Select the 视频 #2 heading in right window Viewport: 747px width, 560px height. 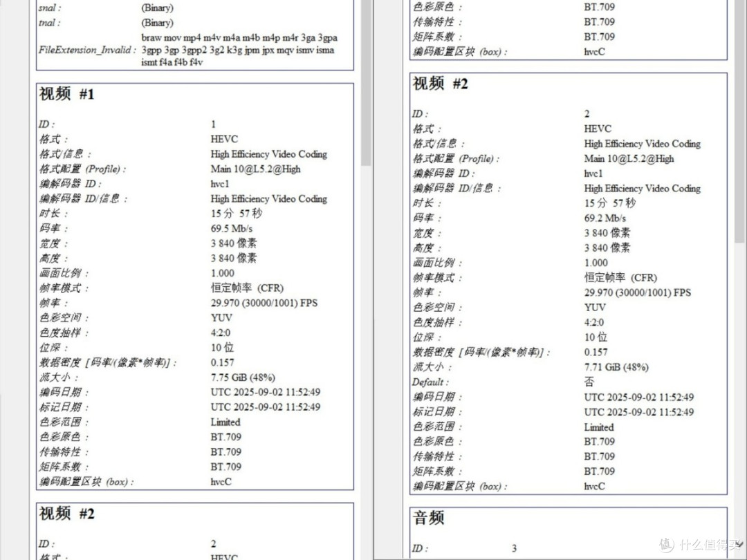point(440,84)
